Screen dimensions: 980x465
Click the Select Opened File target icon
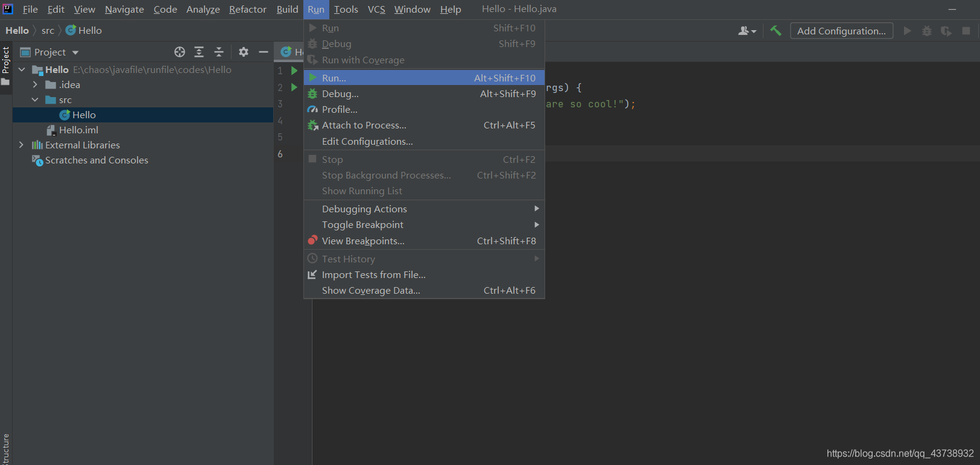pos(180,52)
